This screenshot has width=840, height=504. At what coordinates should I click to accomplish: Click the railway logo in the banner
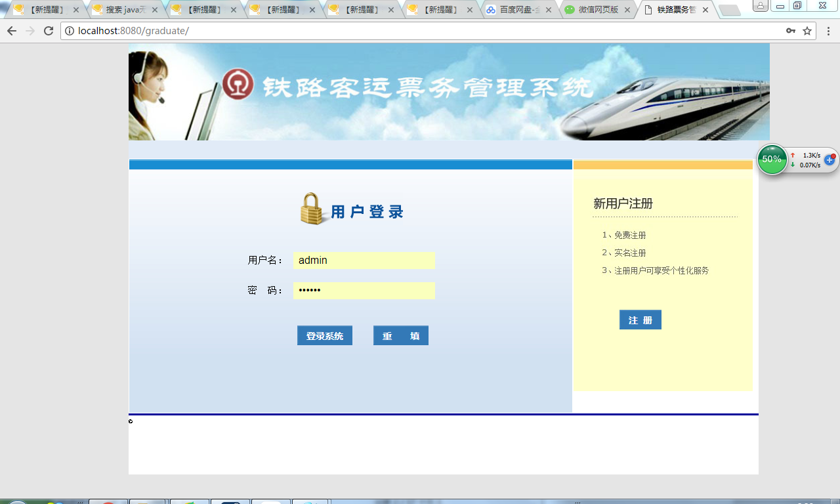tap(238, 85)
